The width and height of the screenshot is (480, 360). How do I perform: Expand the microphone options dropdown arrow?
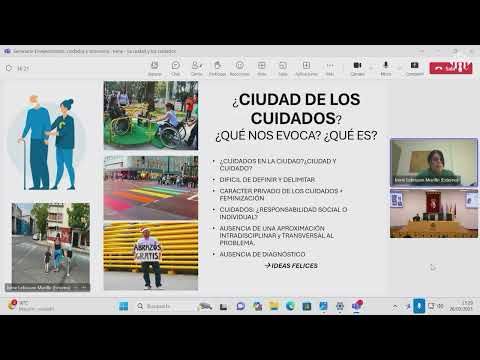(x=399, y=68)
